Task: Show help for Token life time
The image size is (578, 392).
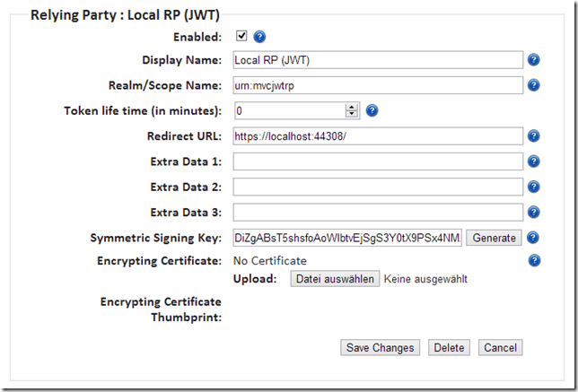Action: (372, 111)
